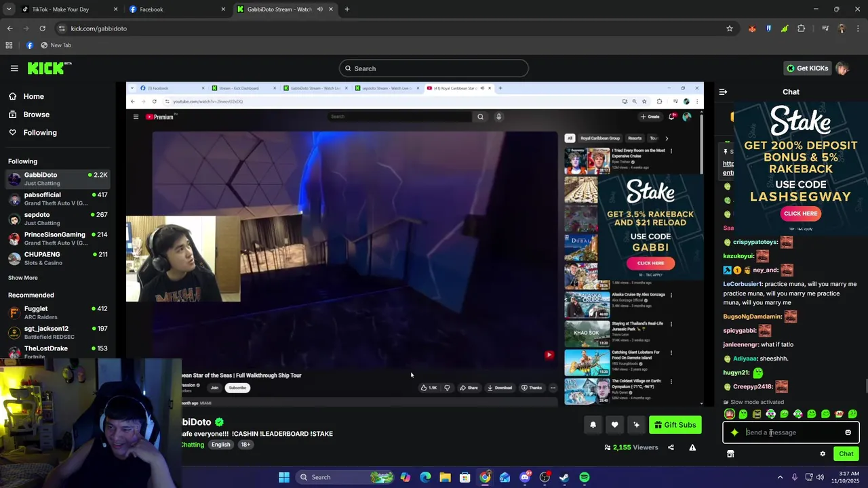Switch to the Facebook tab
This screenshot has height=488, width=868.
(176, 9)
